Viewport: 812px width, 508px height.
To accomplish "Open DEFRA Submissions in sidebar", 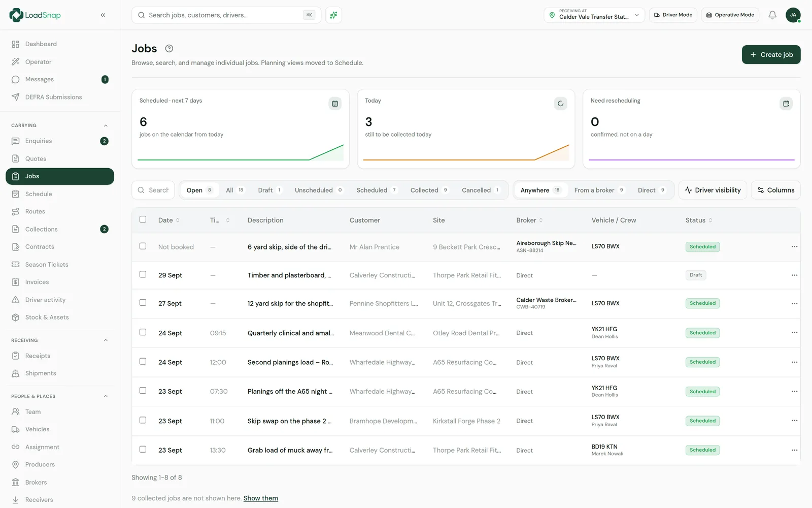I will (60, 97).
